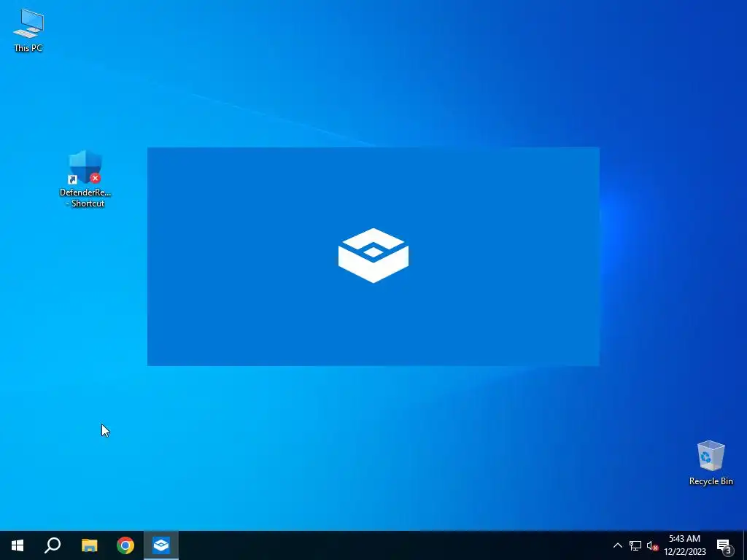Click the Windows Sandbox splash logo
Viewport: 747px width, 560px height.
(x=373, y=256)
